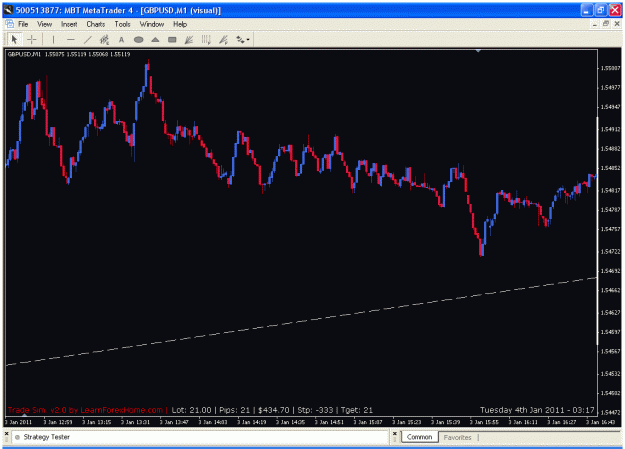Image resolution: width=625 pixels, height=449 pixels.
Task: Draw a vertical line tool
Action: tap(53, 39)
